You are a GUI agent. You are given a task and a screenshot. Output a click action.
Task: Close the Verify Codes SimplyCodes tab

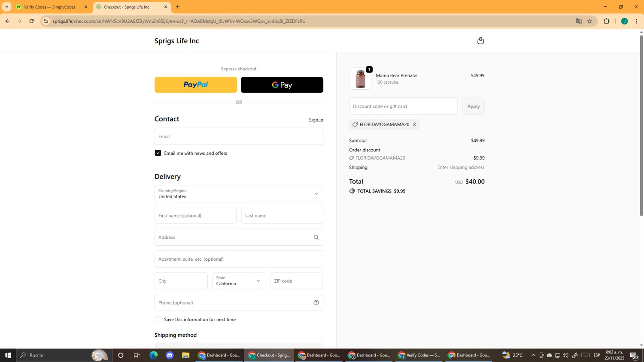85,7
